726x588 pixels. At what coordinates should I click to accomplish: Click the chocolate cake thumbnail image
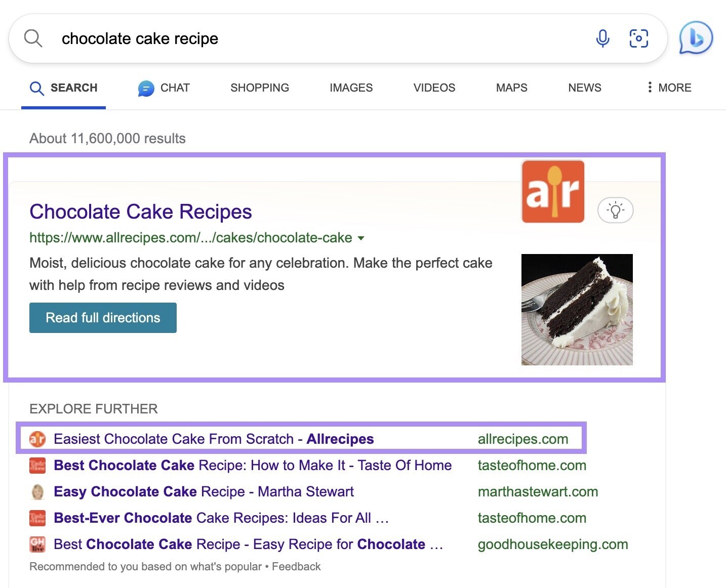click(x=577, y=309)
